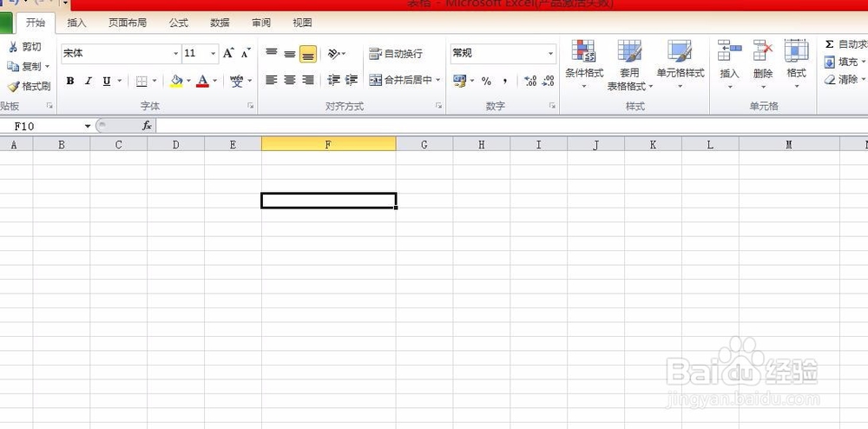
Task: Toggle italic formatting
Action: pos(88,81)
